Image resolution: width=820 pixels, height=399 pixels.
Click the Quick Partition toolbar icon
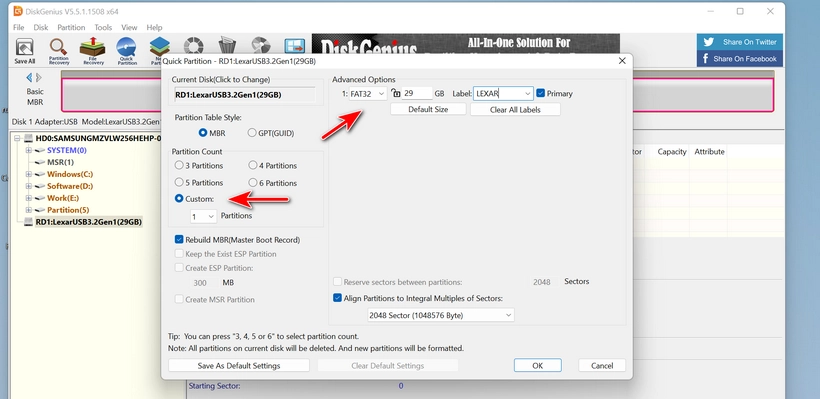[x=127, y=51]
